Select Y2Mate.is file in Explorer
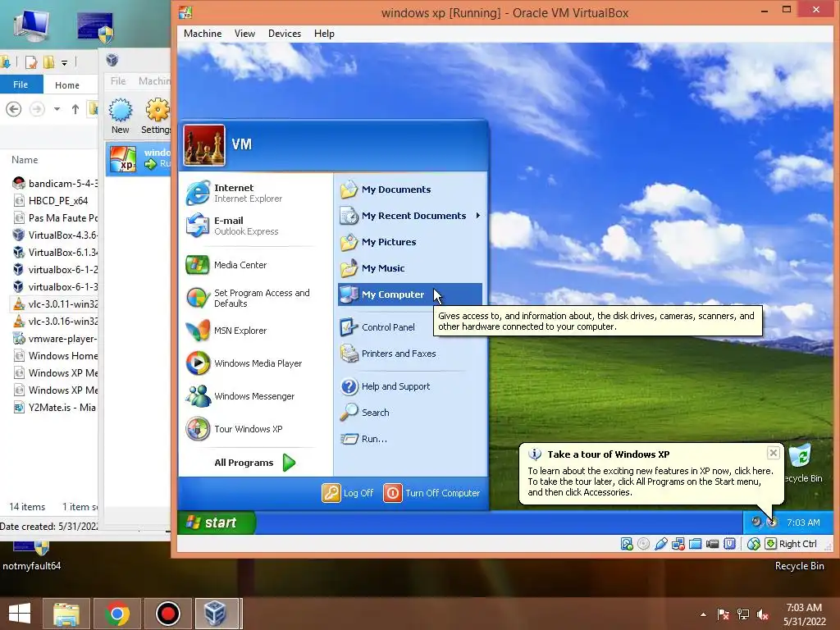 click(x=54, y=408)
